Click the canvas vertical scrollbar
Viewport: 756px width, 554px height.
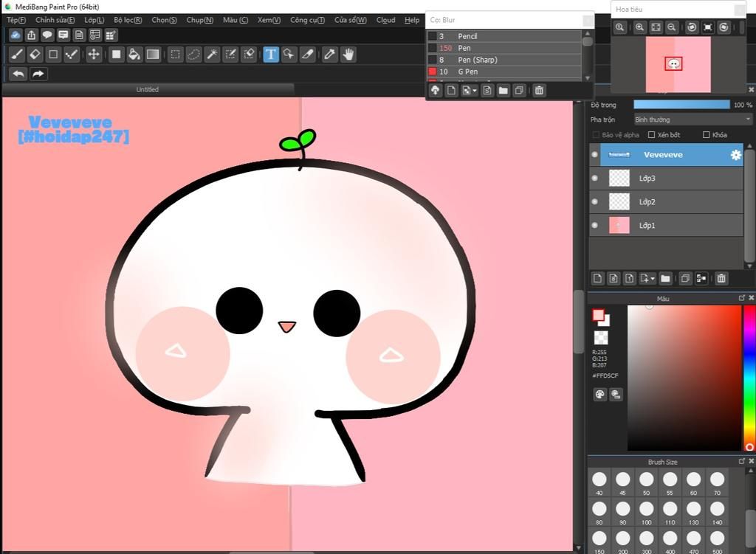[579, 322]
